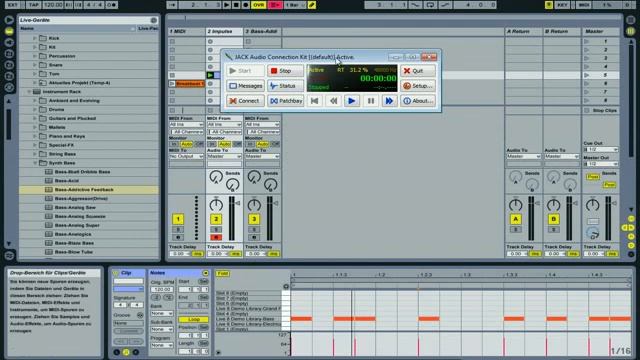This screenshot has height=360, width=640.
Task: Collapse the Instrument Rack folder
Action: click(x=29, y=92)
